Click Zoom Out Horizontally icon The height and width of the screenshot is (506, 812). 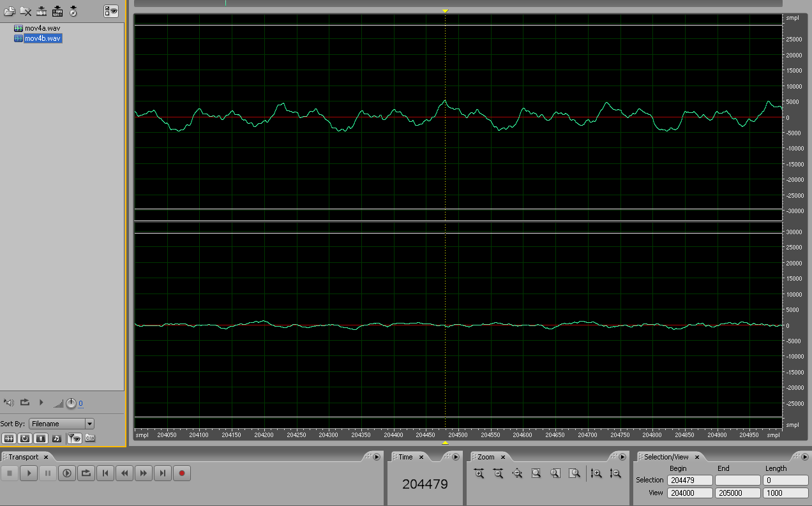pos(499,473)
